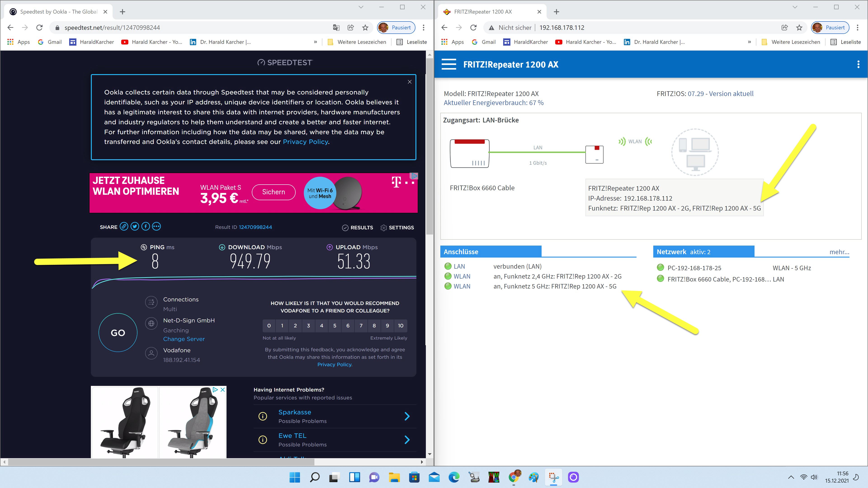868x488 pixels.
Task: Close the Ookla privacy notice banner
Action: (409, 82)
